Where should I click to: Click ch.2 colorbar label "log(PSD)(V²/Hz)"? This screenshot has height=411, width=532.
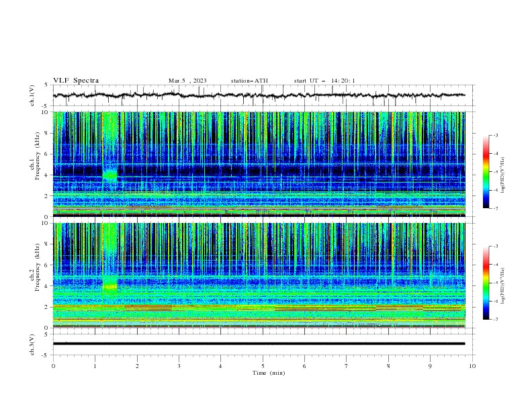503,285
